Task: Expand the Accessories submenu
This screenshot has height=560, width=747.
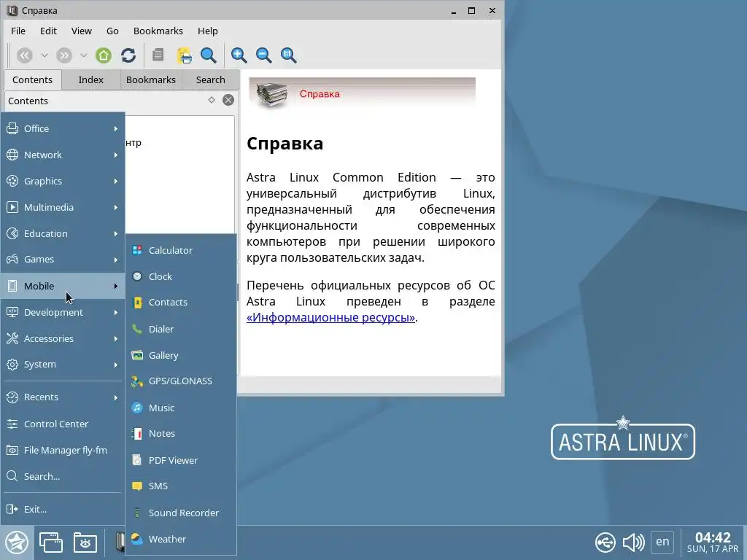Action: click(x=63, y=338)
